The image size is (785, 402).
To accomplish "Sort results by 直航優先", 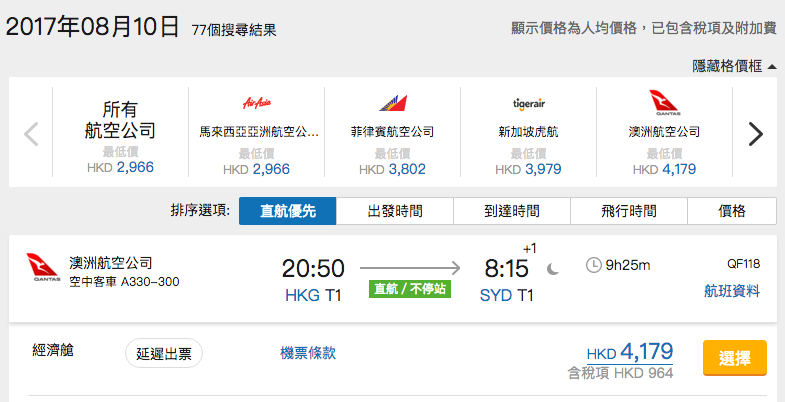I will click(x=287, y=211).
